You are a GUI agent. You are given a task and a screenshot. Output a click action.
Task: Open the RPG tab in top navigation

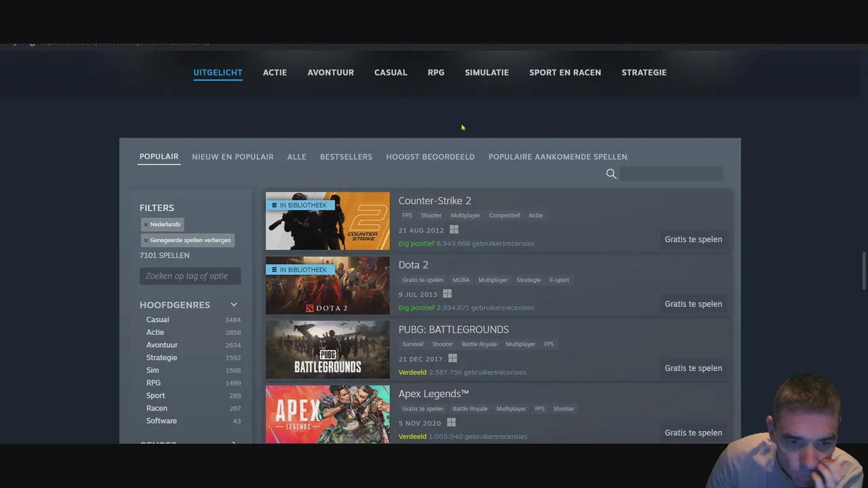(x=436, y=73)
